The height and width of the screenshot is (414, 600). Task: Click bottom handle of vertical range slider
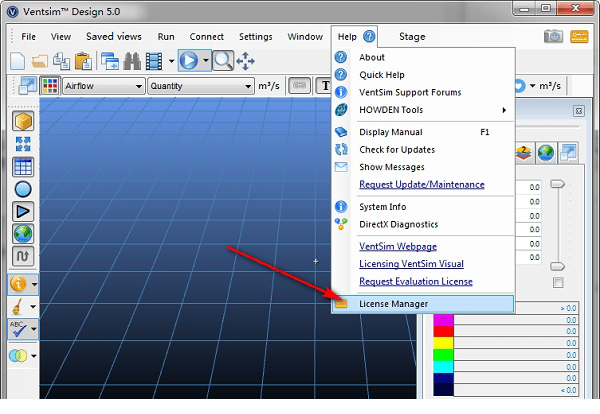558,266
